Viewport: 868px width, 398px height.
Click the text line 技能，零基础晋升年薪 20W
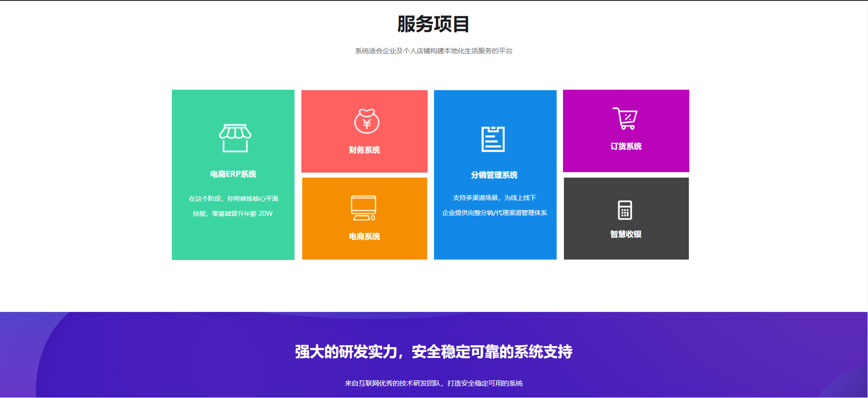tap(232, 214)
